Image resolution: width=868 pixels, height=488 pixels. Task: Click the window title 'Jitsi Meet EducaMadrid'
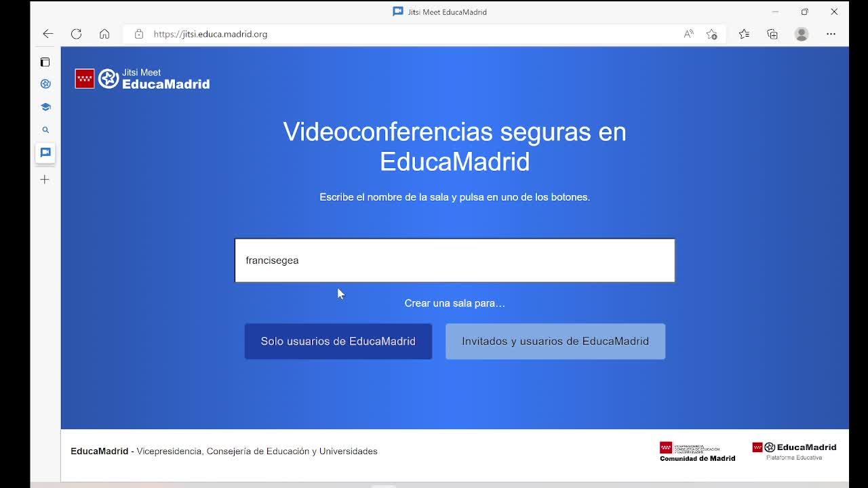[x=447, y=12]
